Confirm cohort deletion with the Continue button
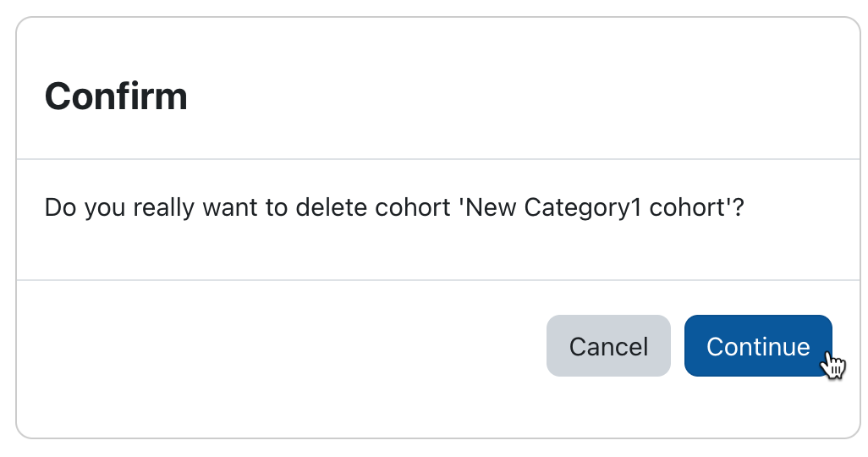Image resolution: width=868 pixels, height=457 pixels. (758, 346)
